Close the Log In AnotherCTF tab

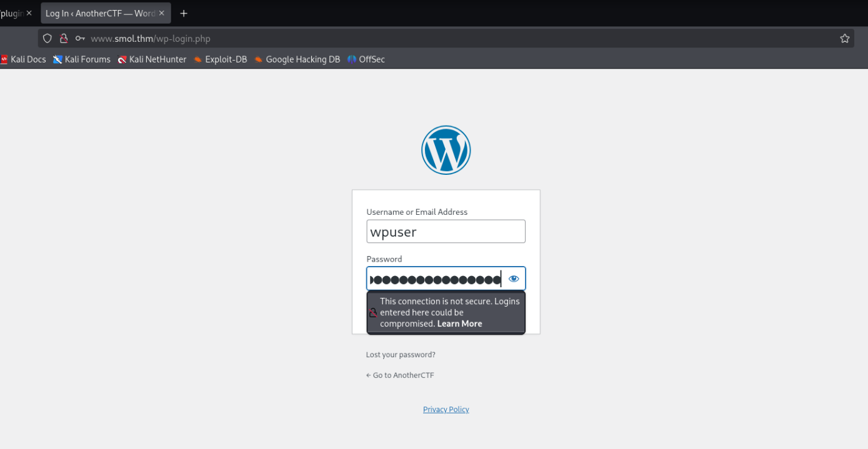click(162, 13)
